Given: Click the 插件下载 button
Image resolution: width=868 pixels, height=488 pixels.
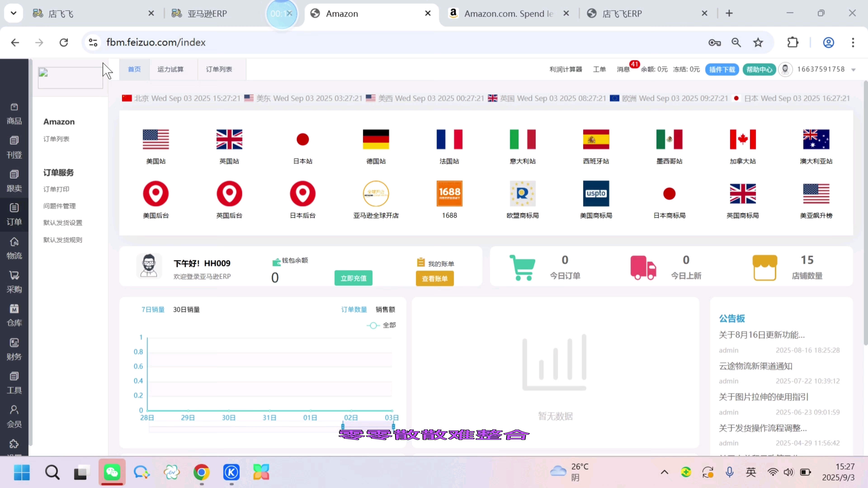Looking at the screenshot, I should [722, 69].
